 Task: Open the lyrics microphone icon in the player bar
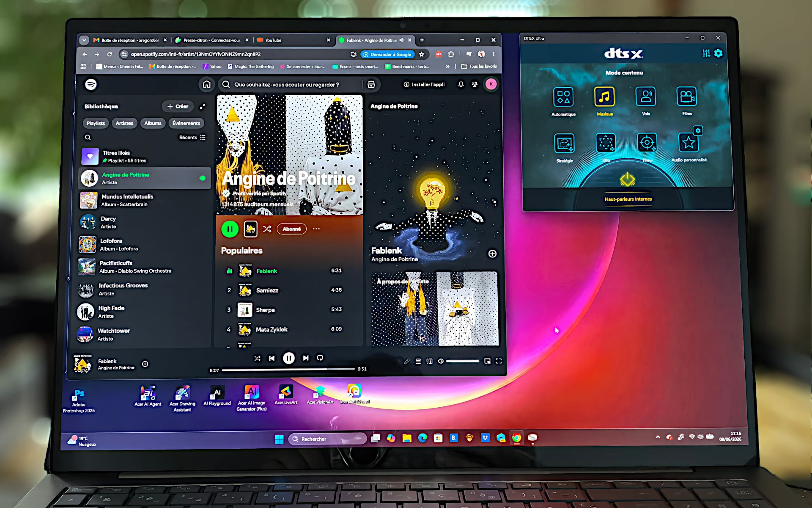(407, 361)
